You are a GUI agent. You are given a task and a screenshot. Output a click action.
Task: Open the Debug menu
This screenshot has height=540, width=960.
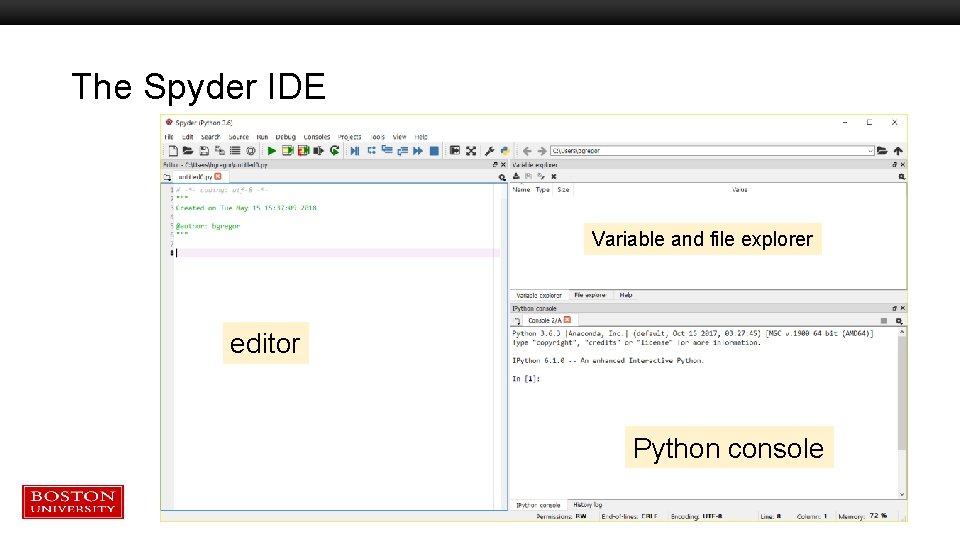(285, 137)
